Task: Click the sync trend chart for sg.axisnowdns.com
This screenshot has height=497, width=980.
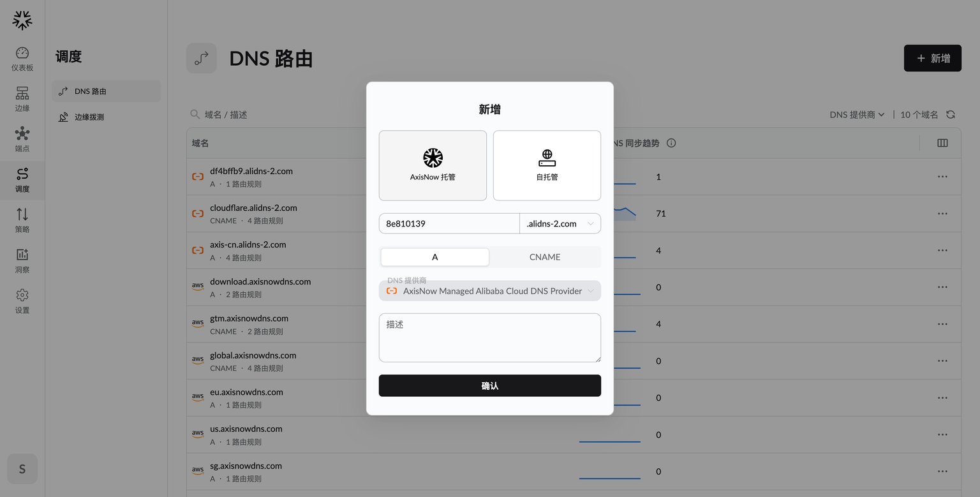Action: click(x=610, y=471)
